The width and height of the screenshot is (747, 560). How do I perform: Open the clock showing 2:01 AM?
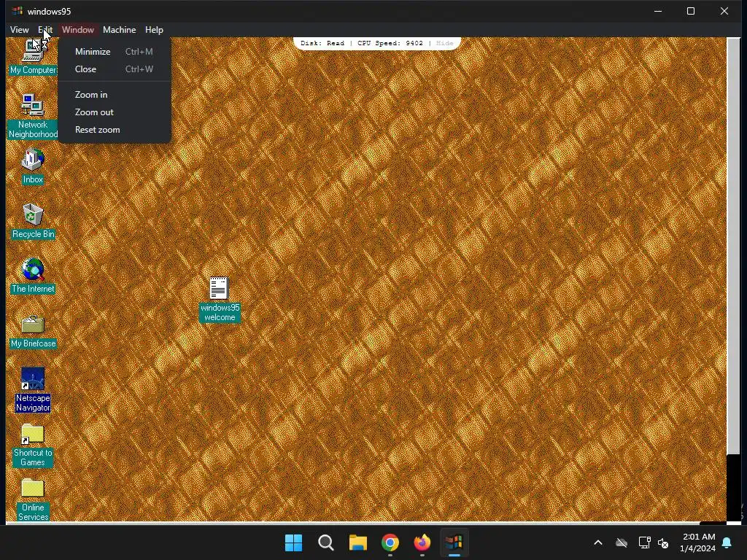[x=697, y=542]
